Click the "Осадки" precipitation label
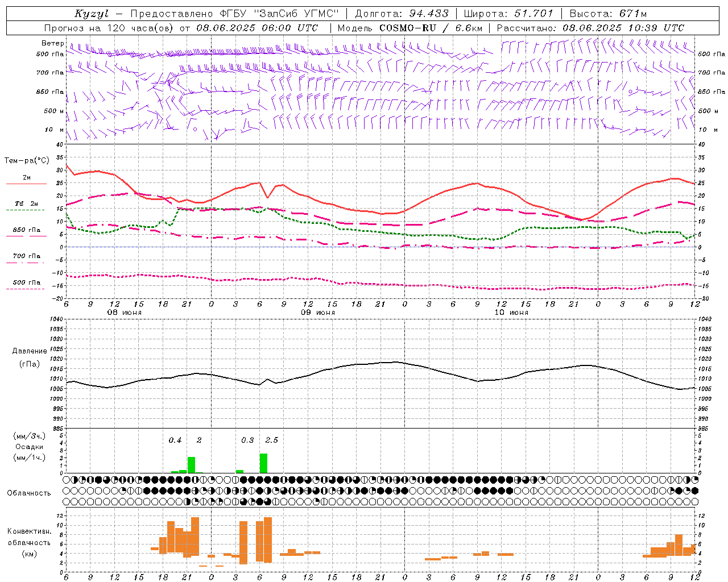728x582 pixels. (29, 447)
